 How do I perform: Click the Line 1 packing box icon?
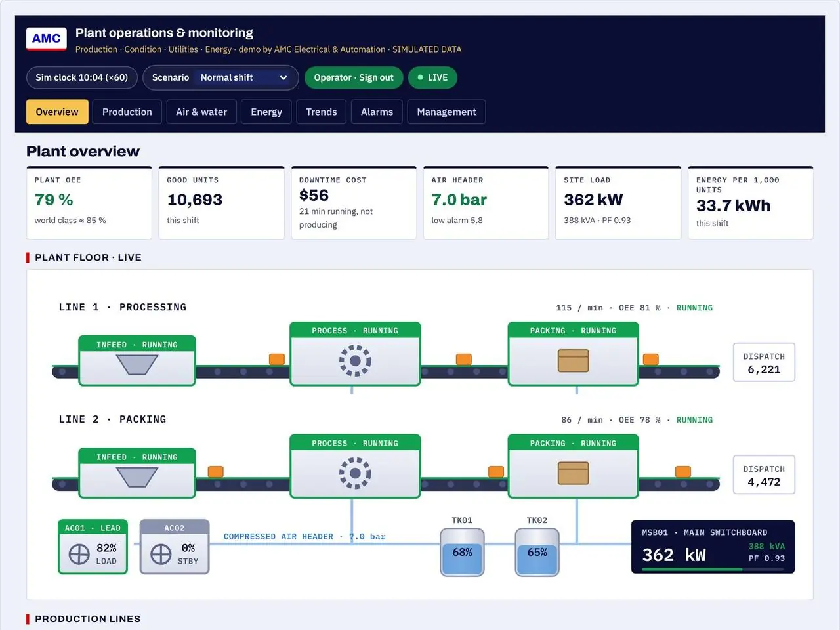coord(573,360)
